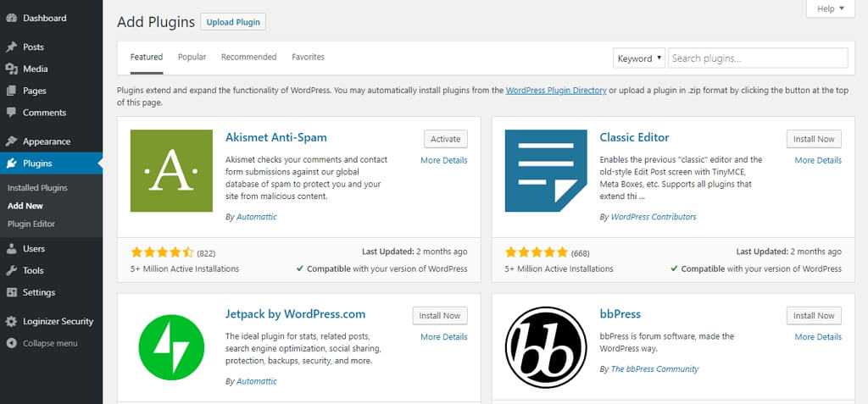
Task: Click the Classic Editor plugin icon
Action: pyautogui.click(x=546, y=170)
